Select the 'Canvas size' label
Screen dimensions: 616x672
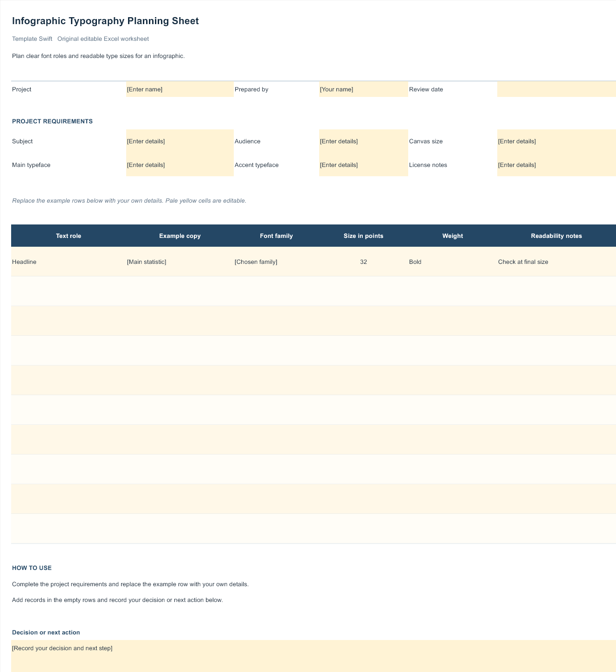coord(426,141)
